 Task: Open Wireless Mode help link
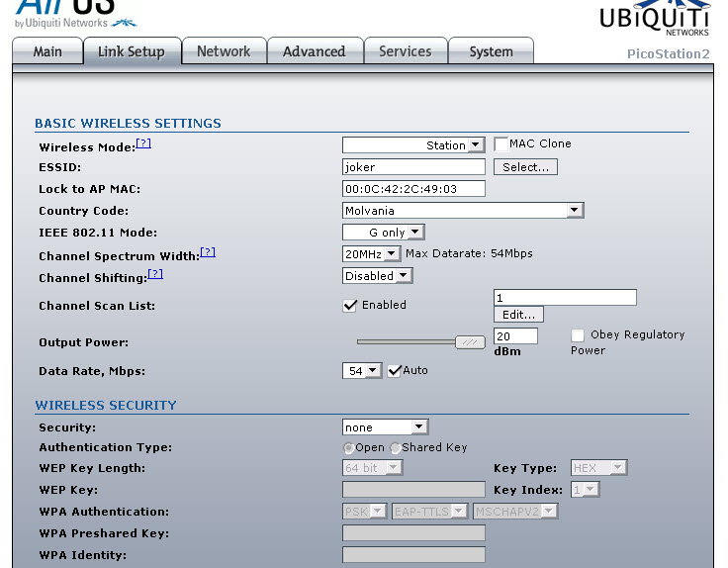143,143
